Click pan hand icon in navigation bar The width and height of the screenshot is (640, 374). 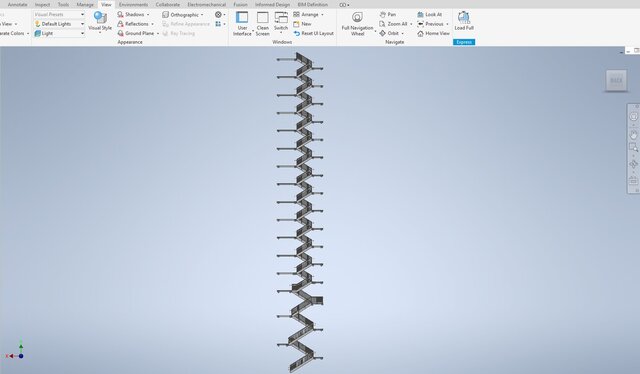click(633, 134)
